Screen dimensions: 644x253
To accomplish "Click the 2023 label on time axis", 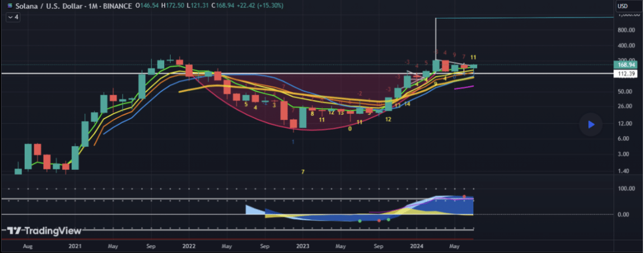I will coord(302,247).
